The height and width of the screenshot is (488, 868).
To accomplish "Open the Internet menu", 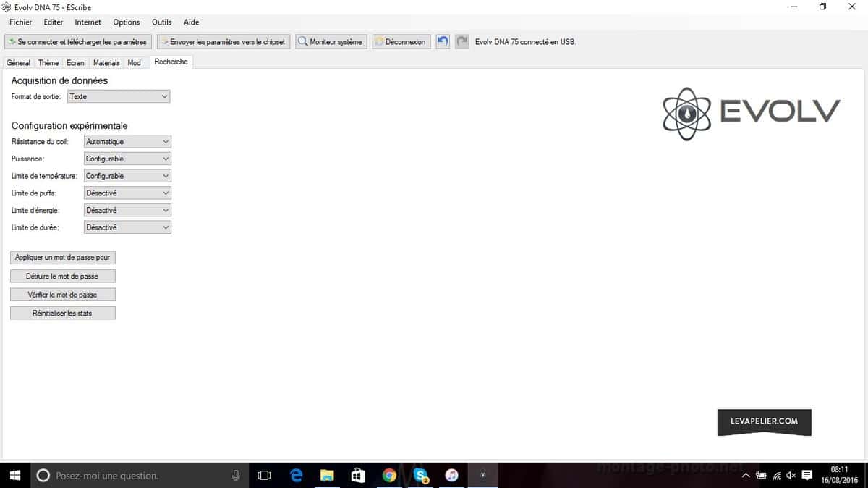I will click(x=88, y=22).
